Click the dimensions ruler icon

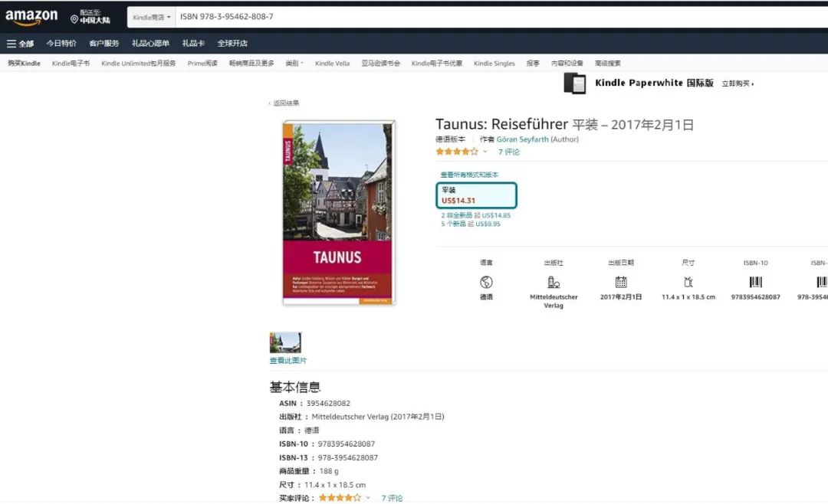pos(688,283)
